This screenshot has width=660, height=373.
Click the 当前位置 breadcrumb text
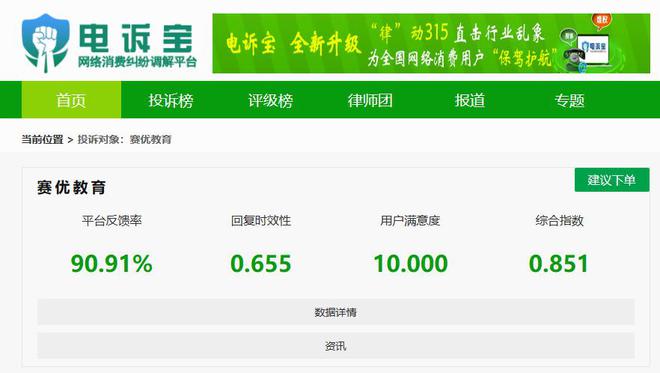pyautogui.click(x=42, y=139)
